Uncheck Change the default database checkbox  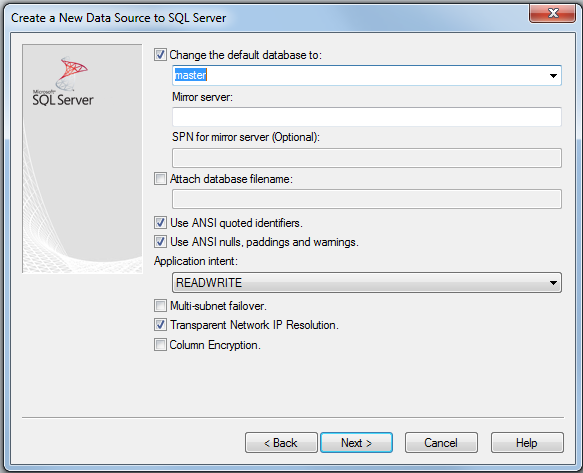point(160,55)
